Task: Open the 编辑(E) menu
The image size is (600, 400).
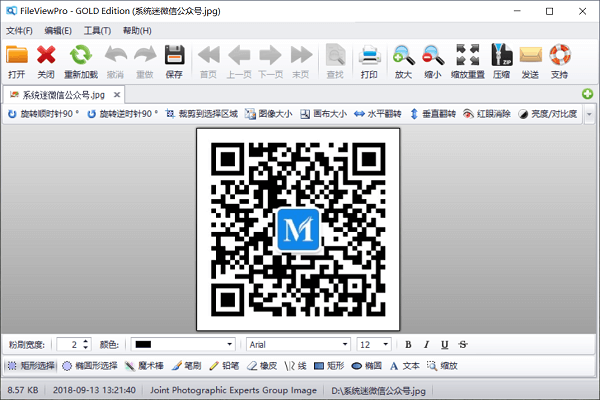Action: point(58,31)
